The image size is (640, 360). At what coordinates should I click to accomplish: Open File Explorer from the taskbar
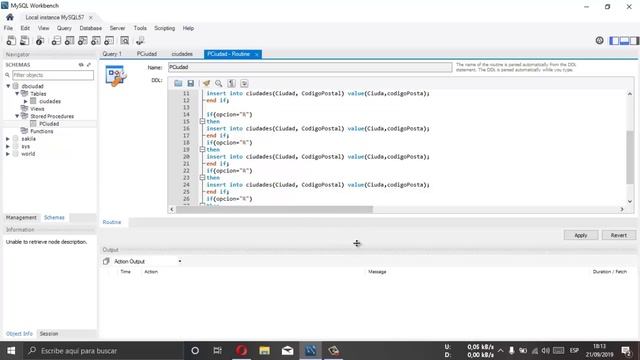(264, 351)
